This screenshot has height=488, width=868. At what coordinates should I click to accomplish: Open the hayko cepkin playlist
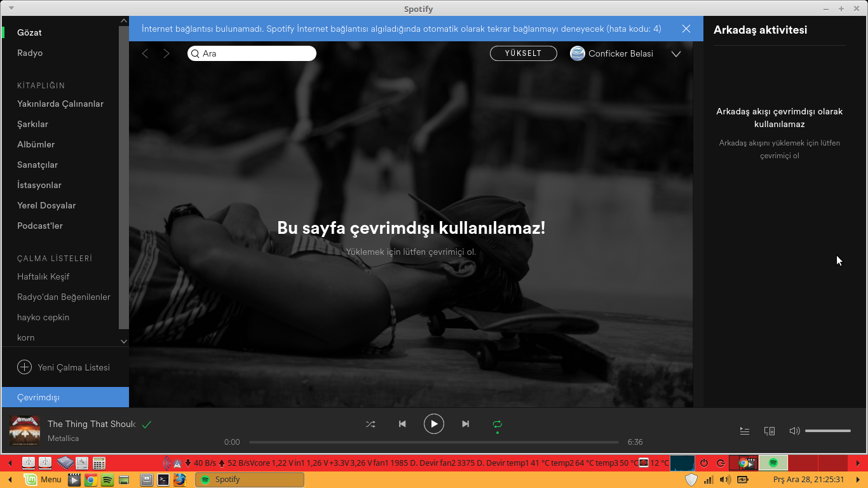(x=43, y=317)
